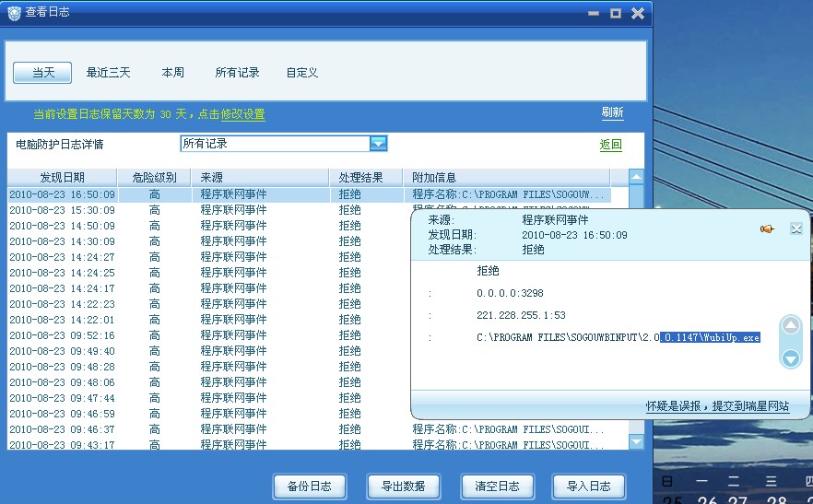
Task: Select log row 2010-08-23 14:24:27
Action: pyautogui.click(x=208, y=257)
